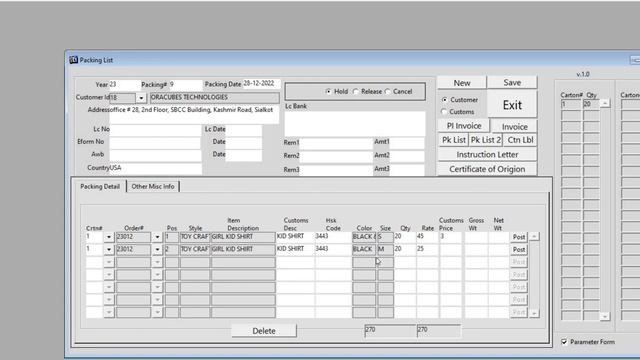Click the Pk List 2 button
640x360 pixels.
pos(485,140)
